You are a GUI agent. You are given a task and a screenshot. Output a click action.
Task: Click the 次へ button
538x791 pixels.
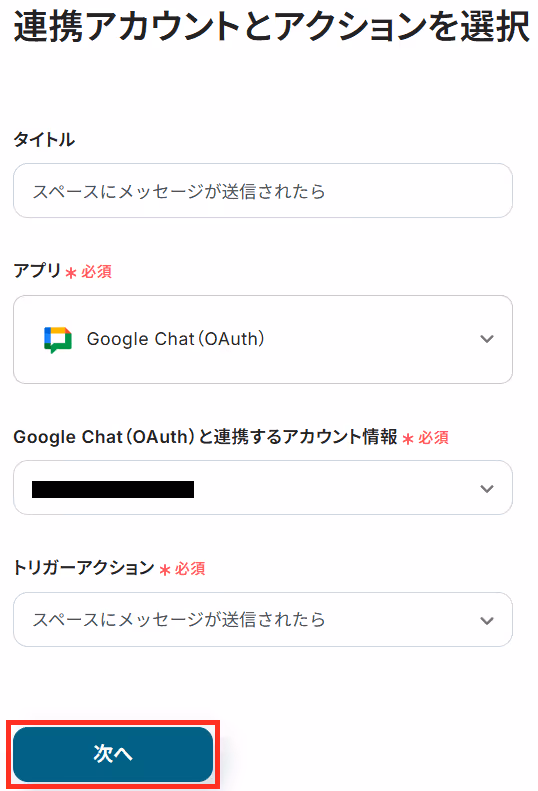coord(113,754)
